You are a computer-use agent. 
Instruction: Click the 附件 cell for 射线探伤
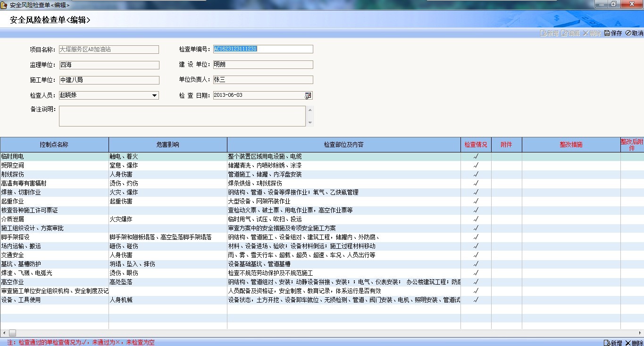[x=506, y=175]
